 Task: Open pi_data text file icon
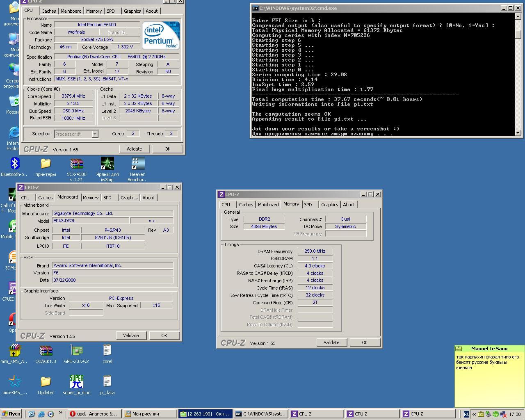pos(107,382)
